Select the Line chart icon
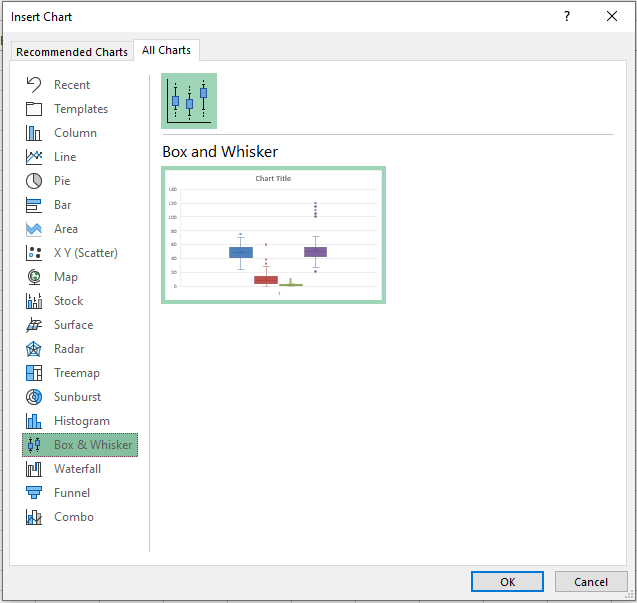 point(34,157)
